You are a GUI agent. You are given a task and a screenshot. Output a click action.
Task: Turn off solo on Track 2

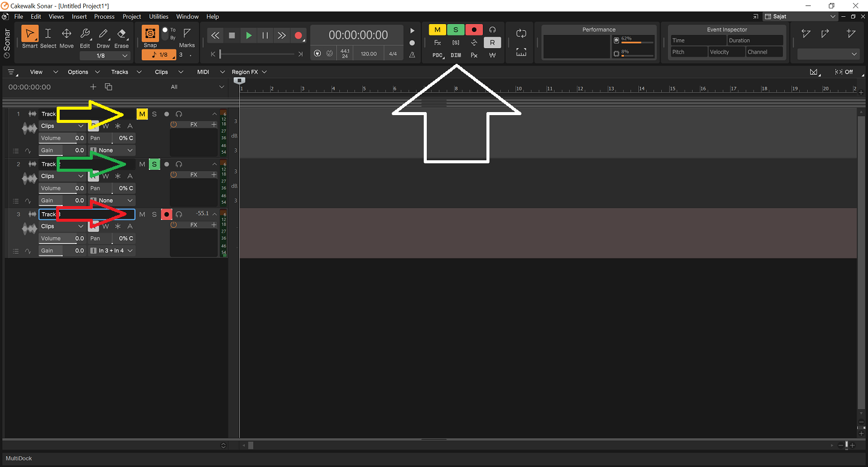coord(154,164)
